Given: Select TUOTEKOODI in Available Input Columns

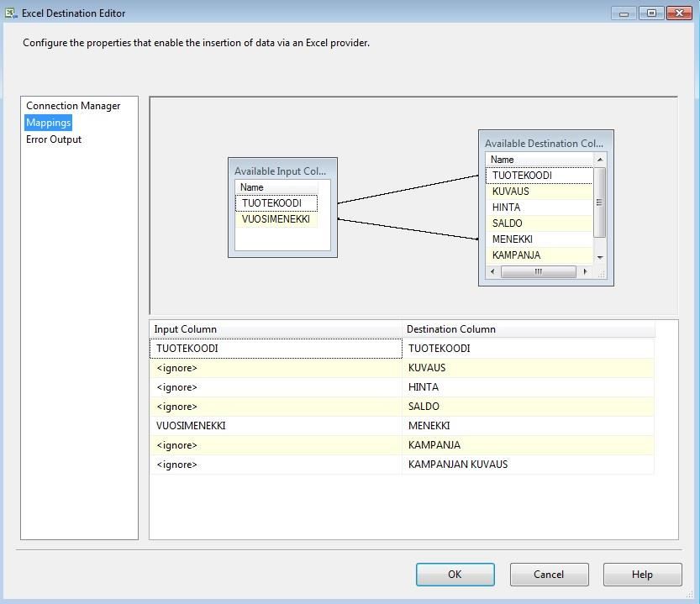Looking at the screenshot, I should point(276,203).
